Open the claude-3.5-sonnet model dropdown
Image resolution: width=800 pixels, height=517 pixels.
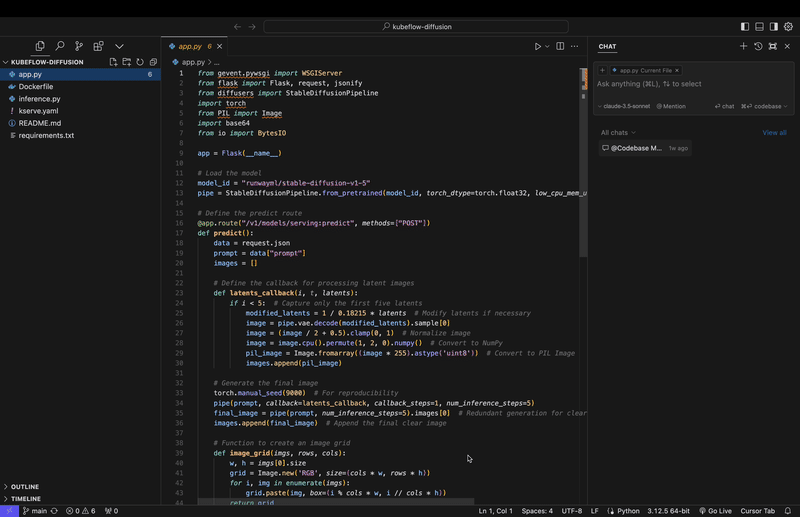[623, 106]
